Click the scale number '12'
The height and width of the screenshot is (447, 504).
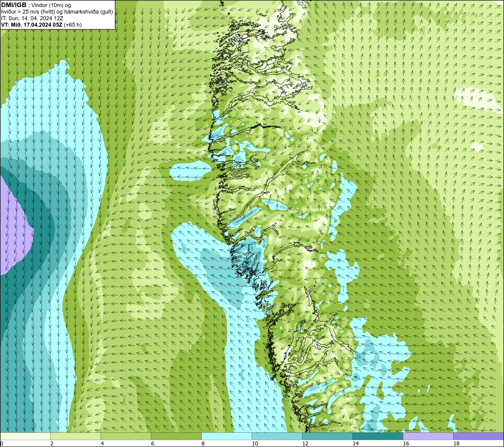305,443
